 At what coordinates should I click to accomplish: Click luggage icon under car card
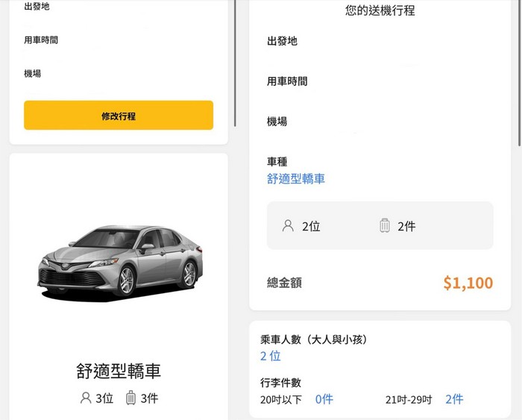point(131,398)
